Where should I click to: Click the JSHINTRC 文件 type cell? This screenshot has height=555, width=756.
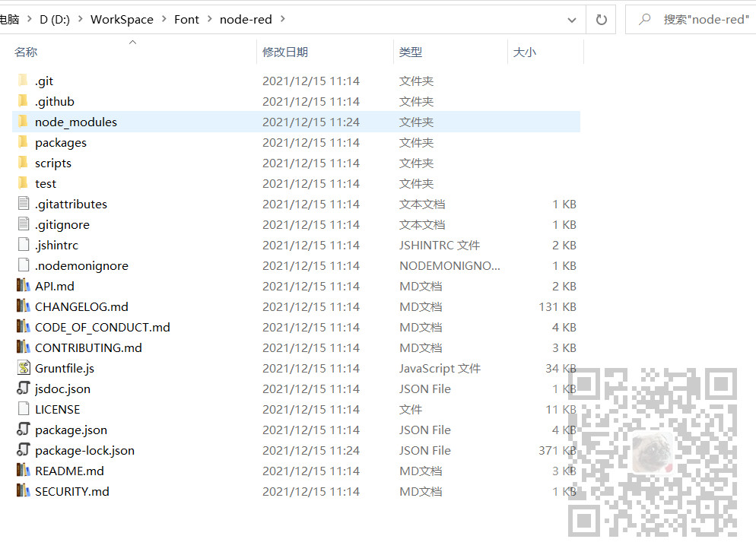pos(440,246)
